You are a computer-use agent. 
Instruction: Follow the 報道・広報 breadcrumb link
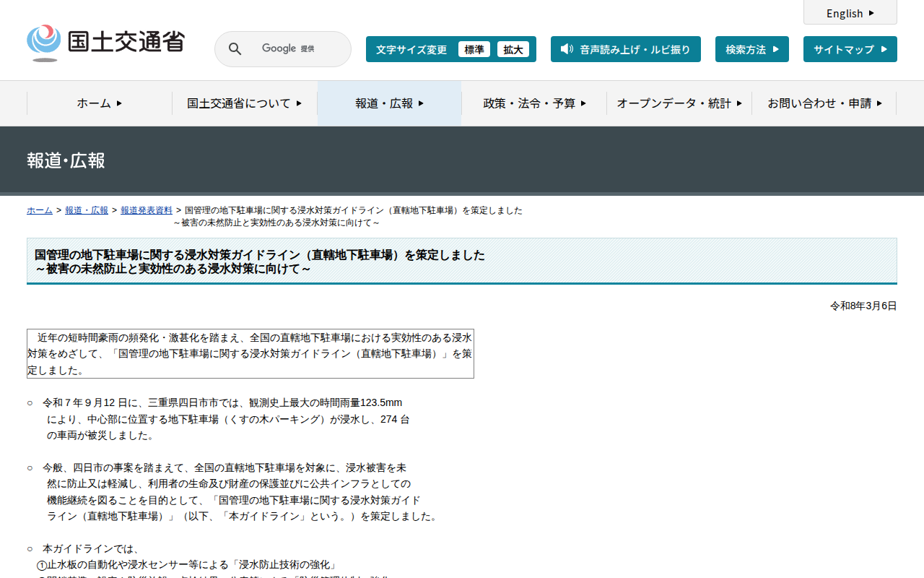pos(87,210)
